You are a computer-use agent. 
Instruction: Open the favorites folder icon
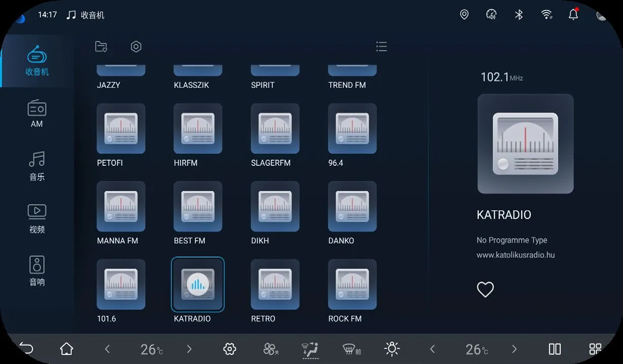(x=101, y=47)
